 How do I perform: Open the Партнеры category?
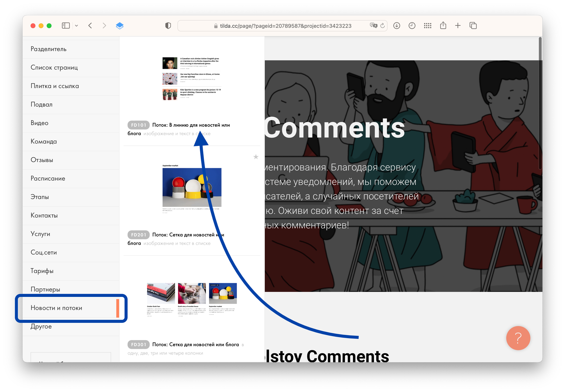coord(71,290)
